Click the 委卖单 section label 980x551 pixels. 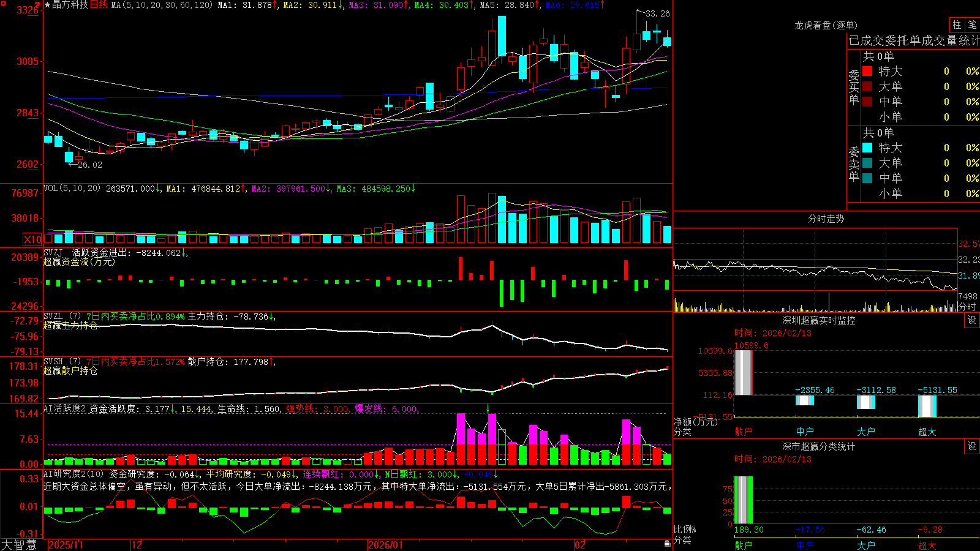point(854,163)
